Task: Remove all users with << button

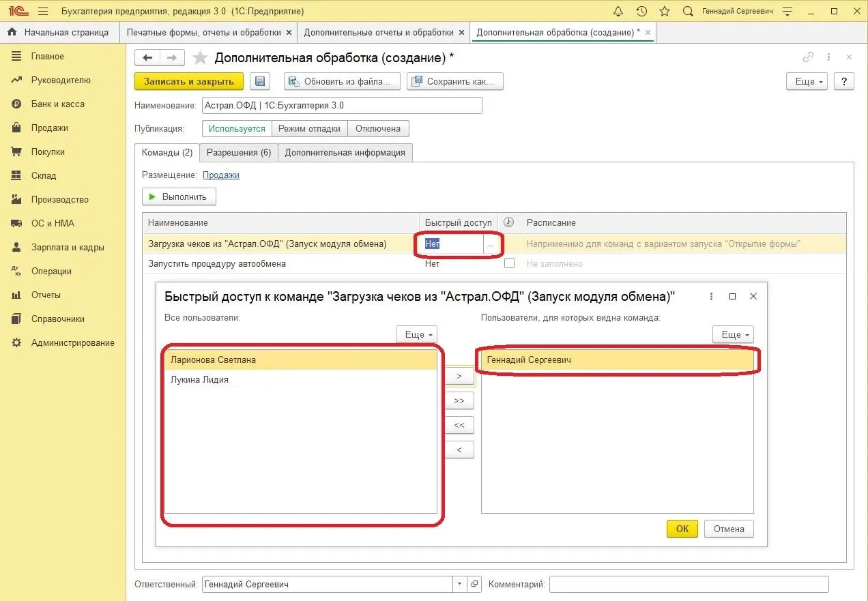Action: tap(459, 425)
